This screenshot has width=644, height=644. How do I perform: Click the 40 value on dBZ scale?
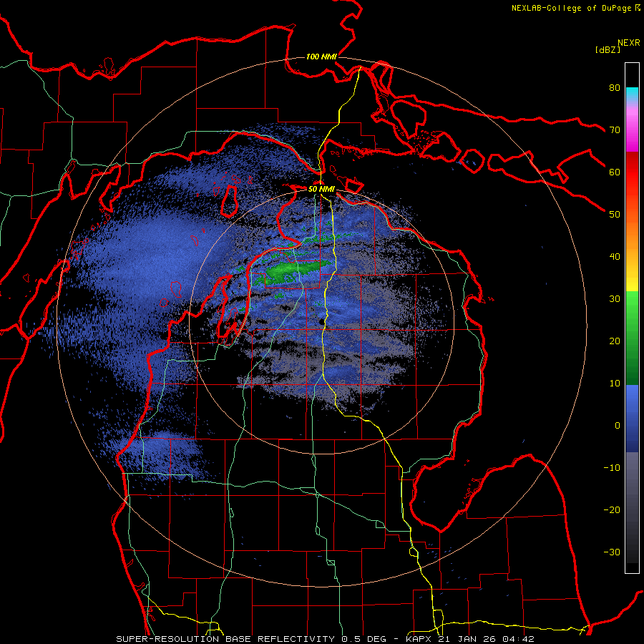tap(615, 257)
